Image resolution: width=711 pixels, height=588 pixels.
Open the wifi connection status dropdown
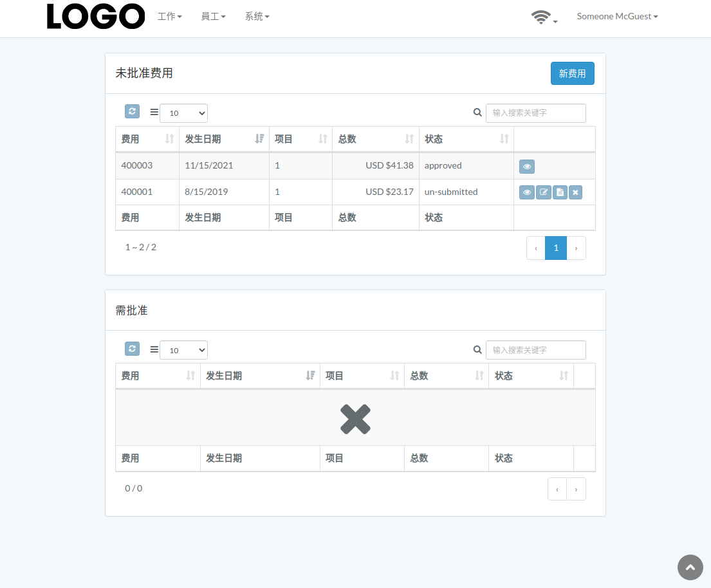pyautogui.click(x=544, y=17)
